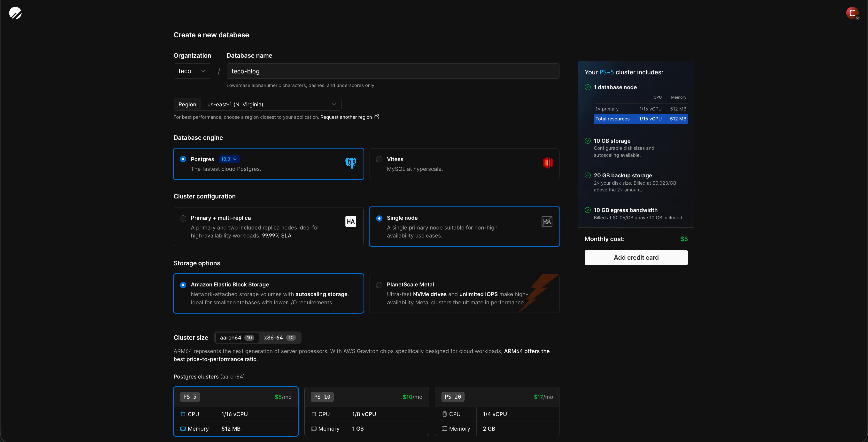Click the CPU icon in the PS-5 card

tap(183, 414)
